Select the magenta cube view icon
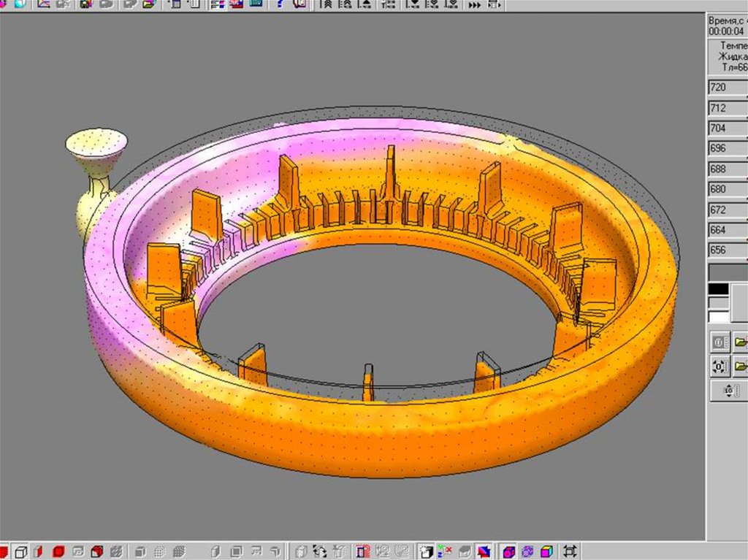This screenshot has height=560, width=748. [x=509, y=551]
